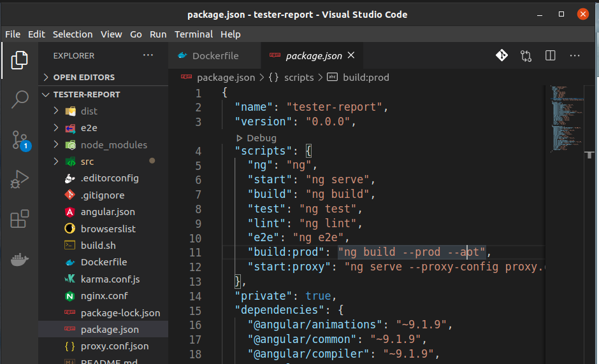Split the editor to the right
This screenshot has height=364, width=599.
point(550,56)
